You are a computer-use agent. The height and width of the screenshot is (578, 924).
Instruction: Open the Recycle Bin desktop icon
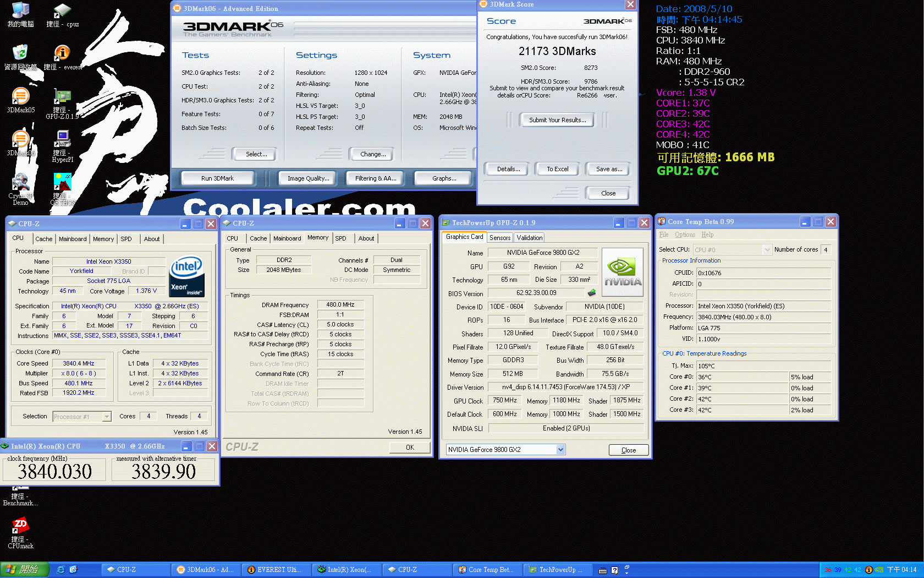(20, 57)
